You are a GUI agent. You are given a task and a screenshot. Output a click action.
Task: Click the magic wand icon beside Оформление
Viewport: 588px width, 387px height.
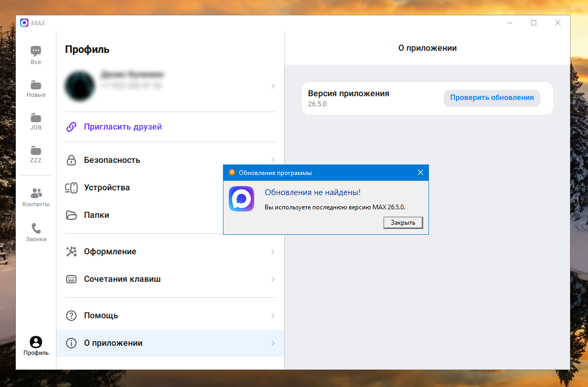(x=71, y=252)
